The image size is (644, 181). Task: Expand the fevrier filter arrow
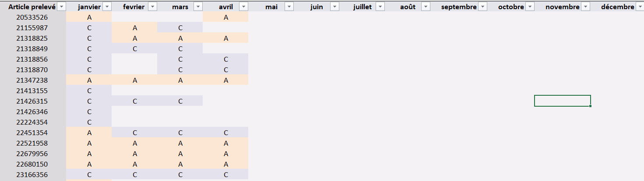coord(152,7)
